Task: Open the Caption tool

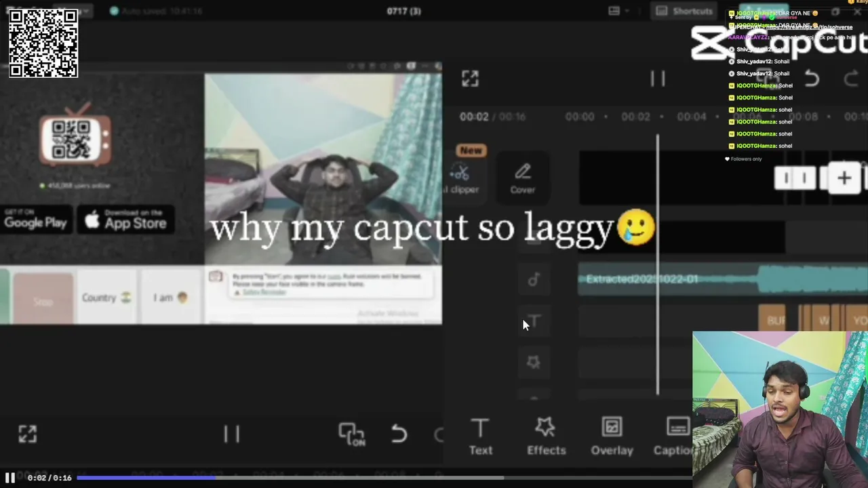Action: (x=673, y=436)
